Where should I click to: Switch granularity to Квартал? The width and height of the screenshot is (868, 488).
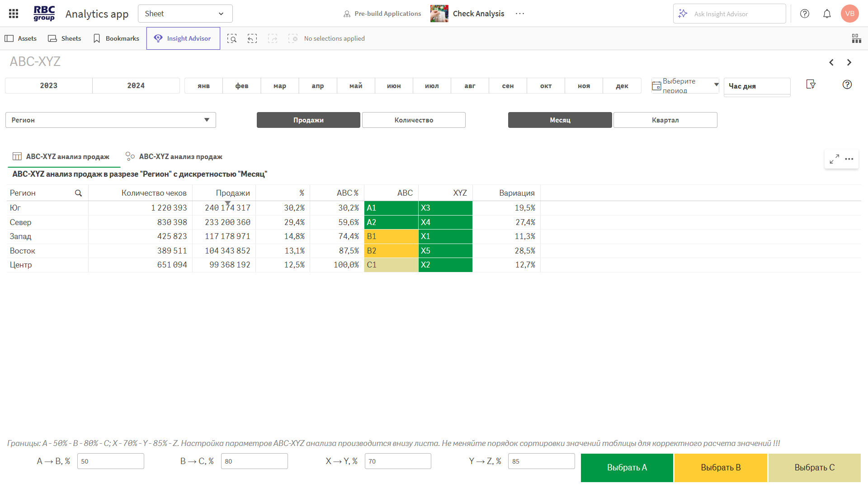(665, 120)
